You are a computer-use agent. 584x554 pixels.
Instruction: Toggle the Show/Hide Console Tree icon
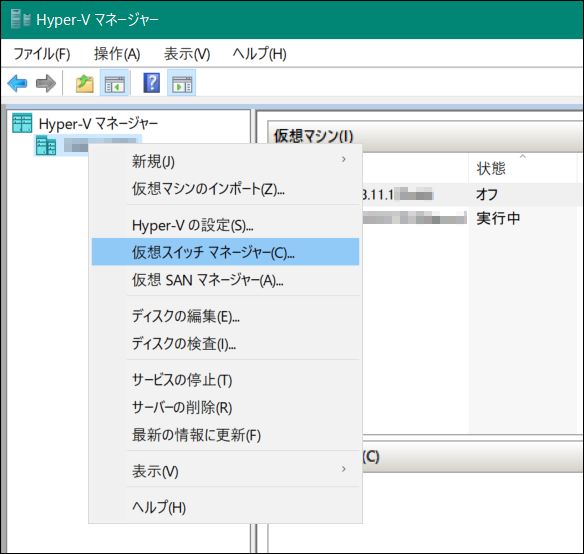[114, 83]
